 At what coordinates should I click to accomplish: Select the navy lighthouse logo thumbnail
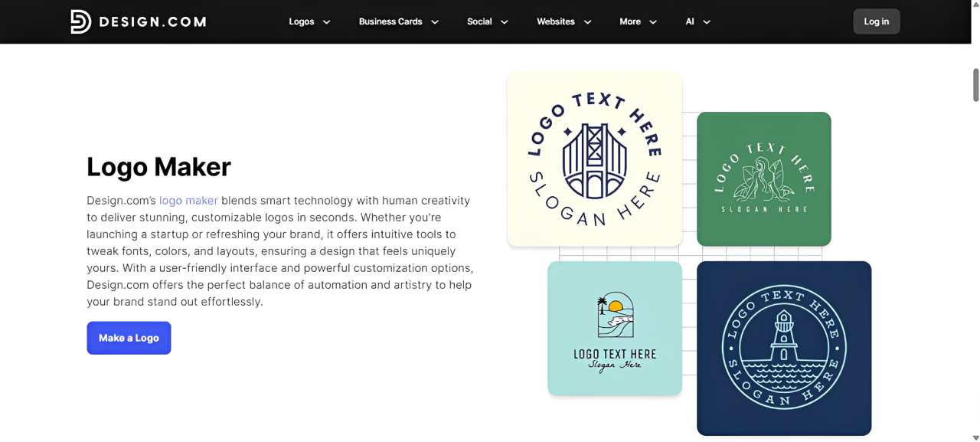tap(784, 349)
